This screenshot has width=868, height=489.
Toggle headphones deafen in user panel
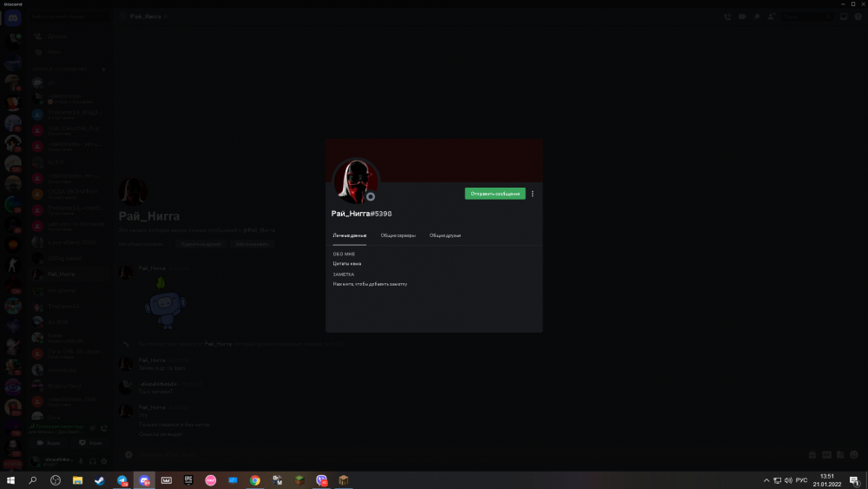pyautogui.click(x=93, y=461)
